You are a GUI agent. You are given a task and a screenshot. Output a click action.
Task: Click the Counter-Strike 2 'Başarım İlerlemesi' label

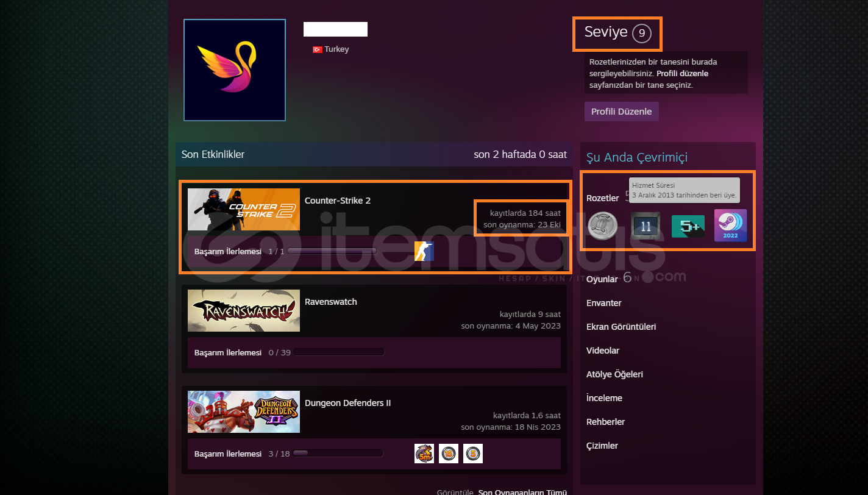coord(228,251)
